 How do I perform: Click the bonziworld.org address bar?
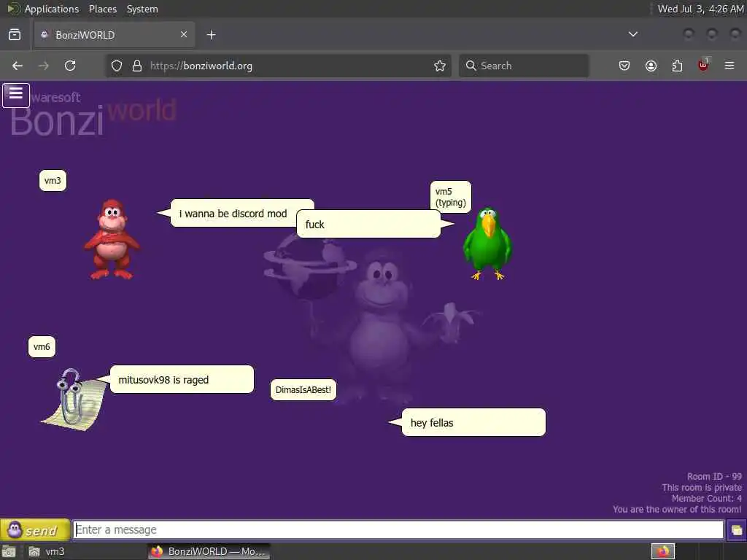coord(279,66)
